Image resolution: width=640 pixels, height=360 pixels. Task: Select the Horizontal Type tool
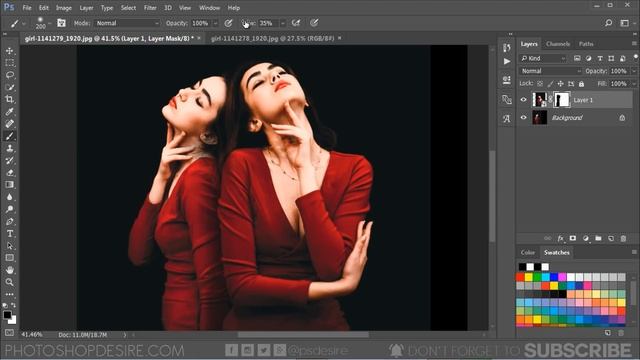coord(9,234)
